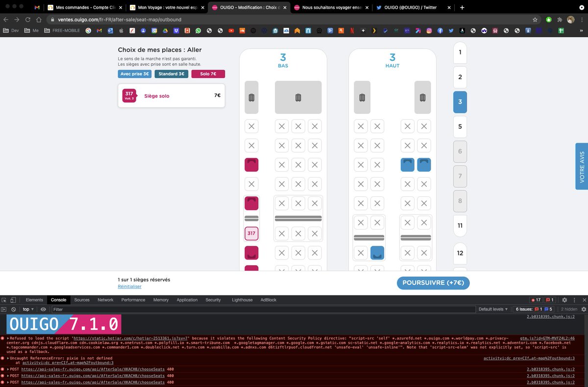Select coach 5 in the coach list
Image resolution: width=588 pixels, height=387 pixels.
(460, 127)
